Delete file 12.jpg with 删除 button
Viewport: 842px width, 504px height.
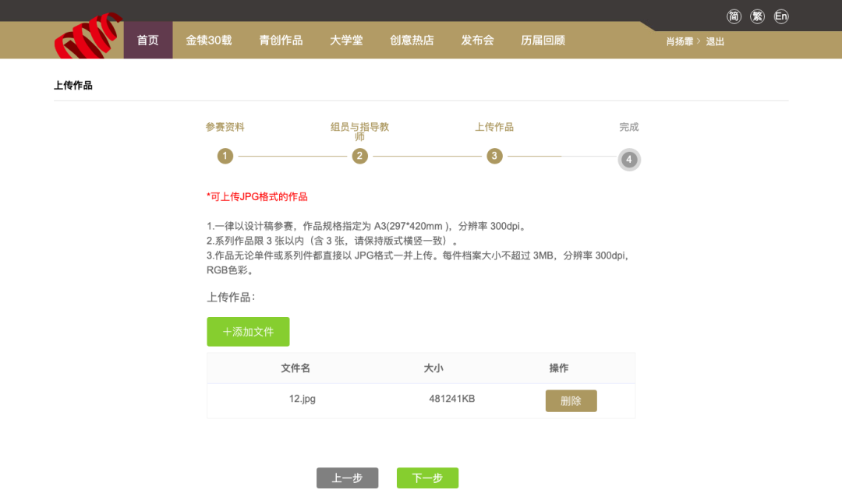pyautogui.click(x=571, y=400)
